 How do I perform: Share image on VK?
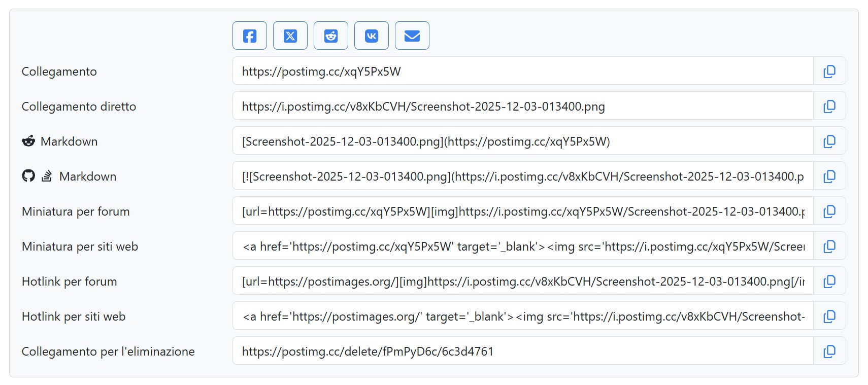tap(372, 36)
